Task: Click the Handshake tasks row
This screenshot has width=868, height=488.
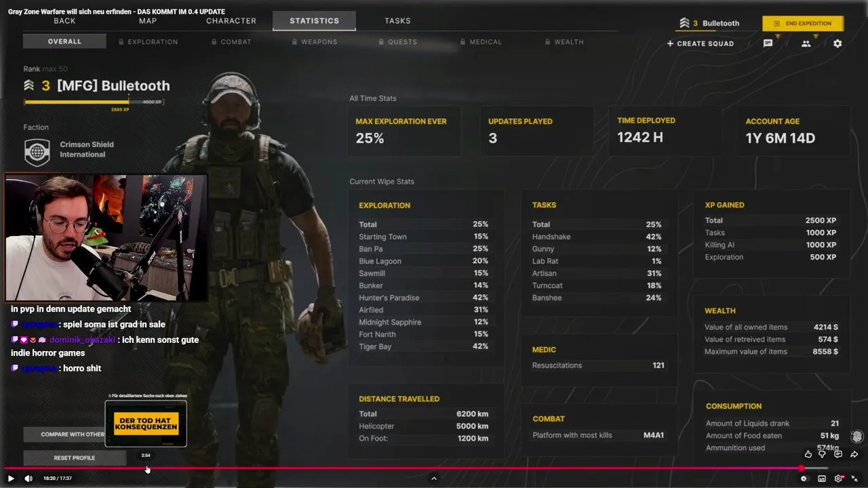Action: click(597, 237)
